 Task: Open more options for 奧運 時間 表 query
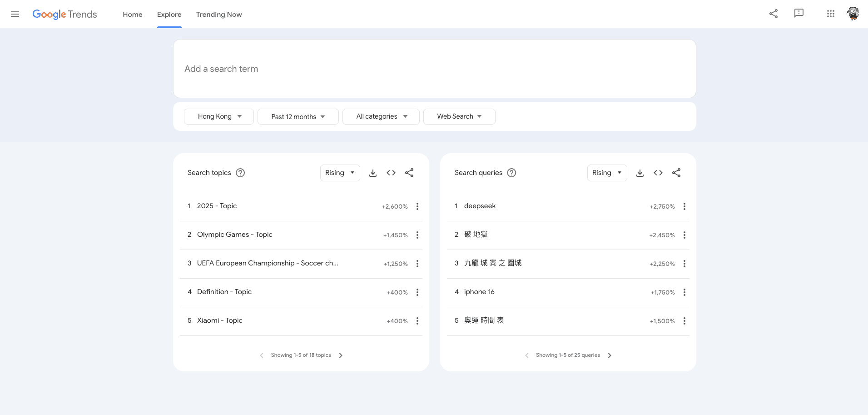(x=684, y=321)
